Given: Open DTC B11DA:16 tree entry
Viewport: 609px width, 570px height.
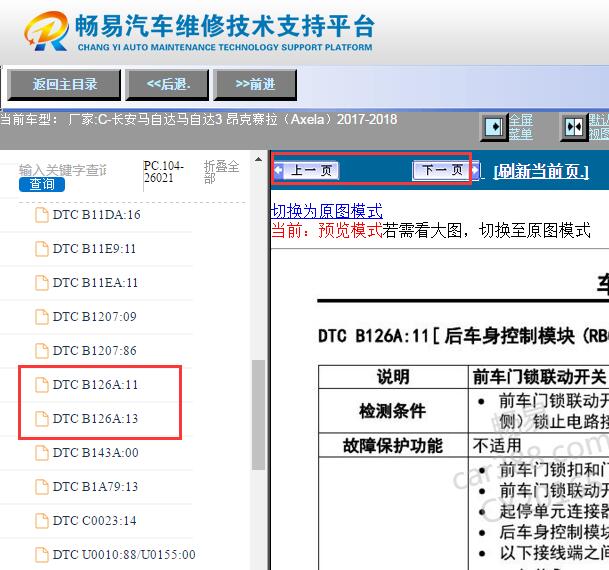Looking at the screenshot, I should pos(96,215).
